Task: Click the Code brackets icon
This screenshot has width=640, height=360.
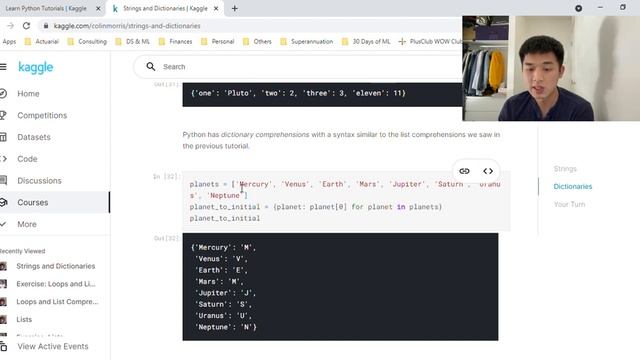Action: (3, 159)
